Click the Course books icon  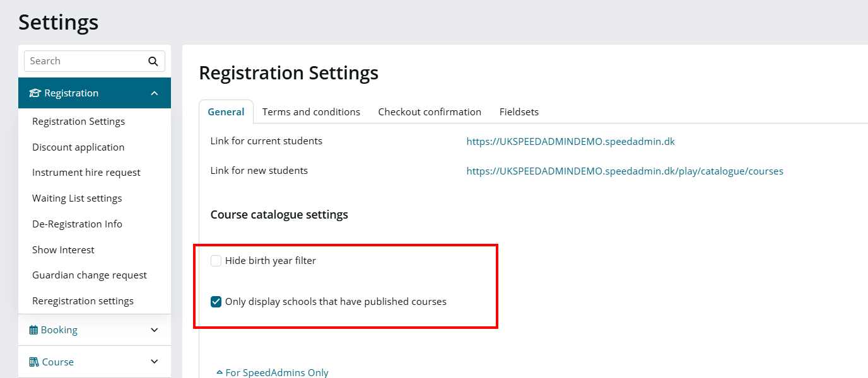pyautogui.click(x=34, y=362)
